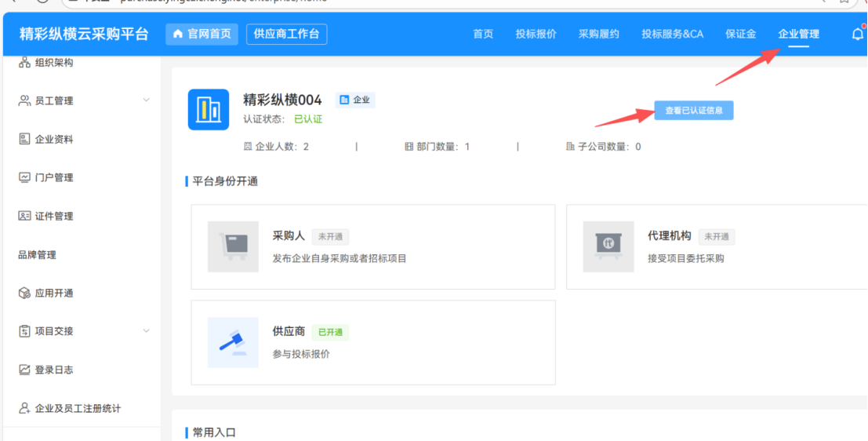Open 门户管理 in the sidebar

pos(53,177)
